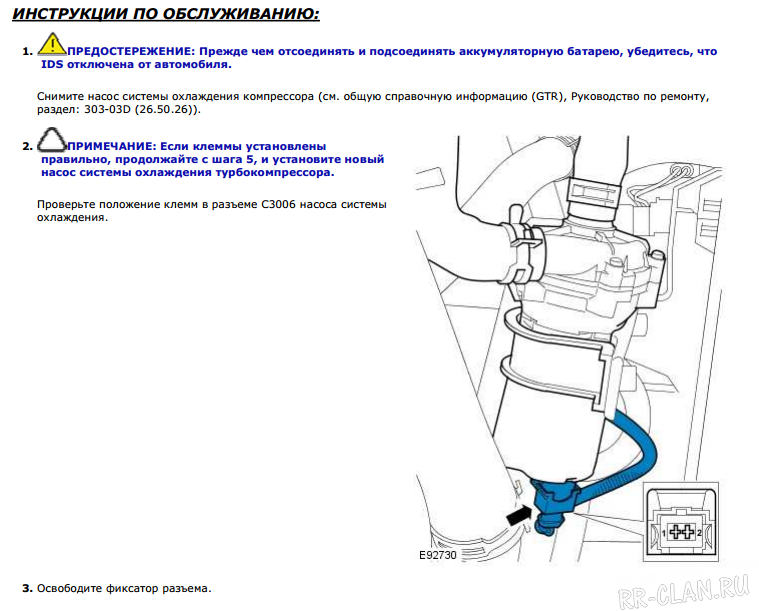The image size is (759, 611).
Task: Click the ИНСТРУКЦИИ ПО ОБСЛУЖИВАНИЮ heading
Action: (x=167, y=14)
